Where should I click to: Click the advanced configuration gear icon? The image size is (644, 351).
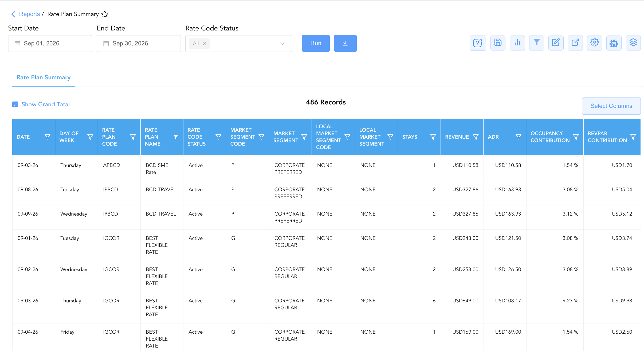614,43
